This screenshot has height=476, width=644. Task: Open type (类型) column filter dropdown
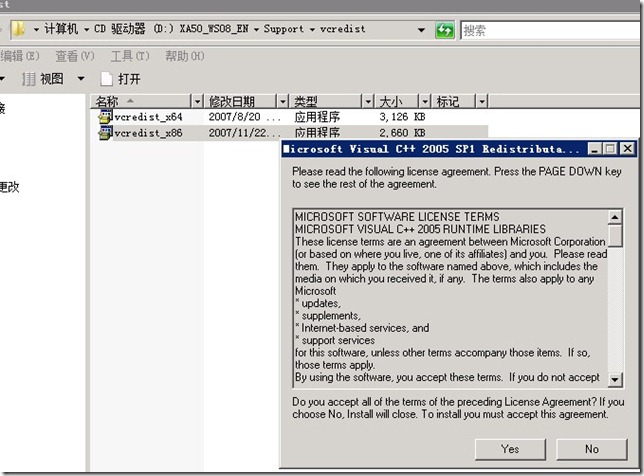tap(368, 101)
